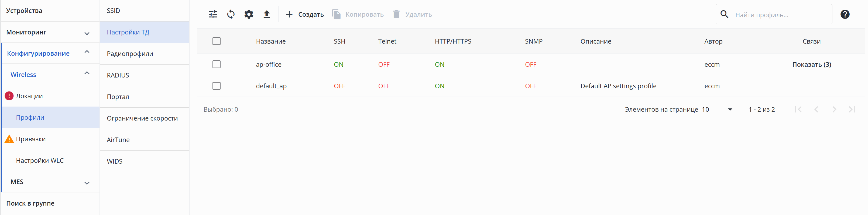Click the orange warning icon beside Привязки

pos(9,139)
